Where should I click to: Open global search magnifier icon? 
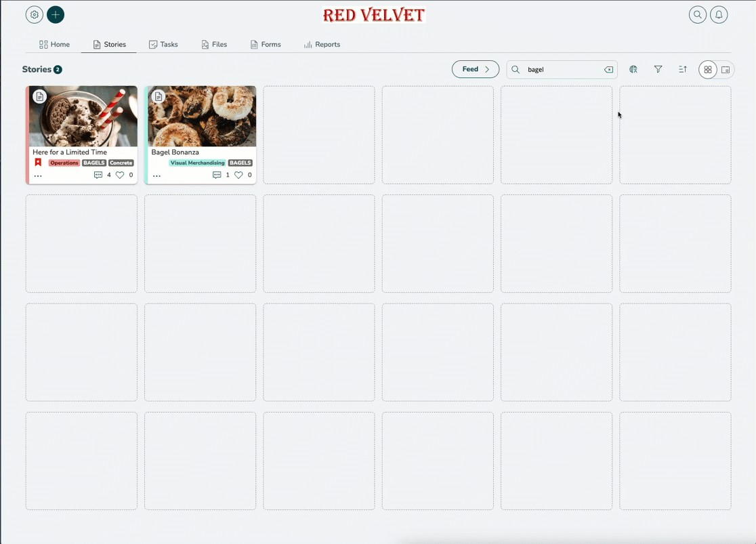click(697, 14)
